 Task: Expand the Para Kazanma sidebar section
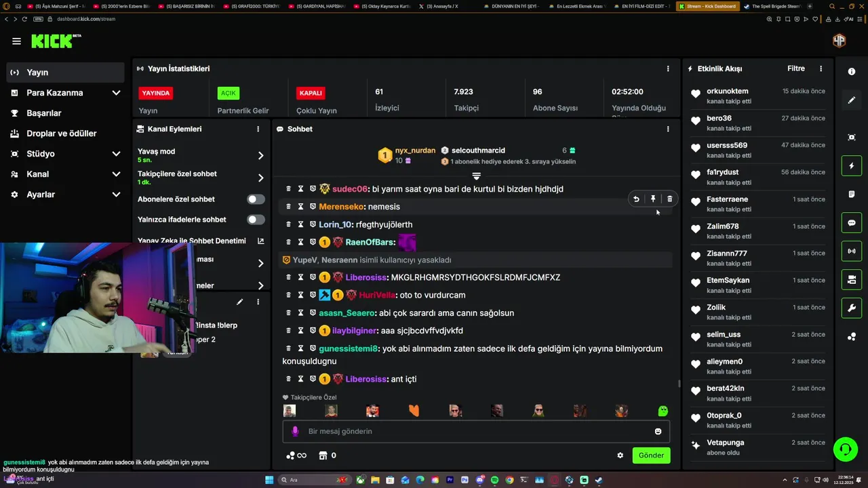(x=116, y=93)
